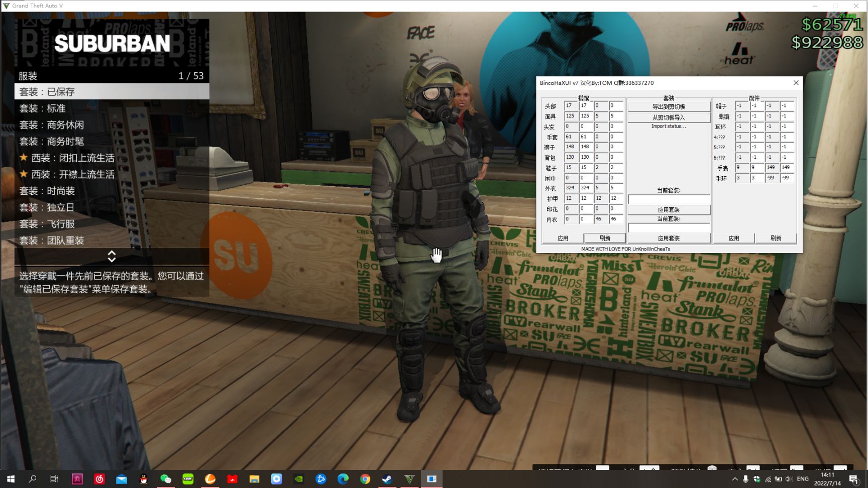Click 从剪切板导入 import button

pos(669,117)
